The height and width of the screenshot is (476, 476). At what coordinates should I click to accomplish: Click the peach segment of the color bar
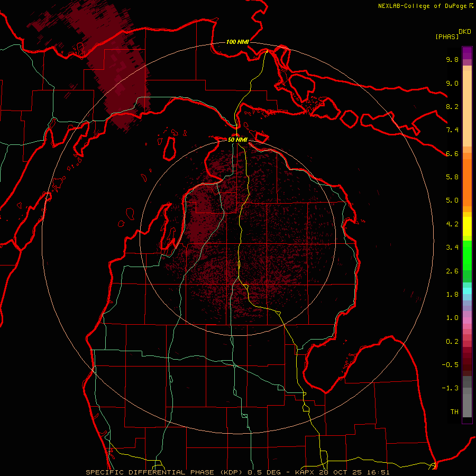point(467,108)
